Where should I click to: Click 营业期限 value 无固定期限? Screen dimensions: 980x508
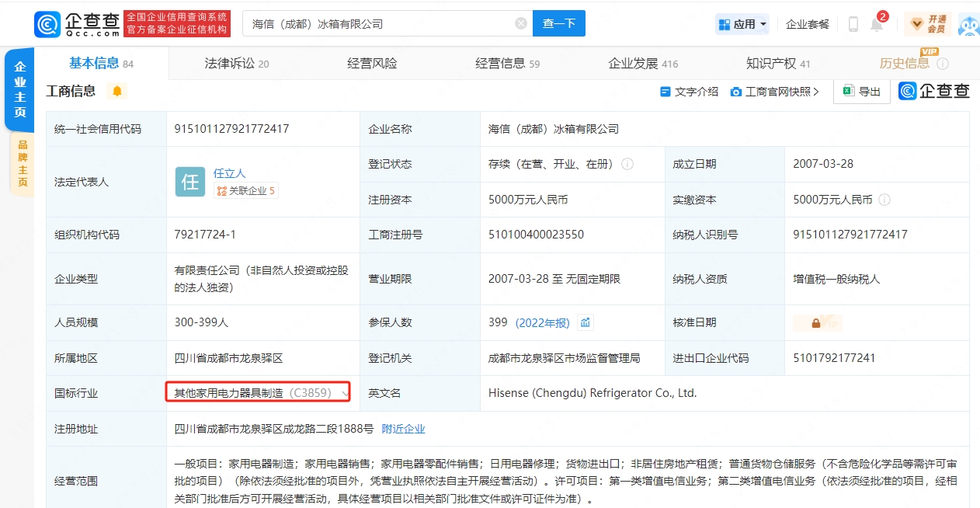[x=554, y=279]
